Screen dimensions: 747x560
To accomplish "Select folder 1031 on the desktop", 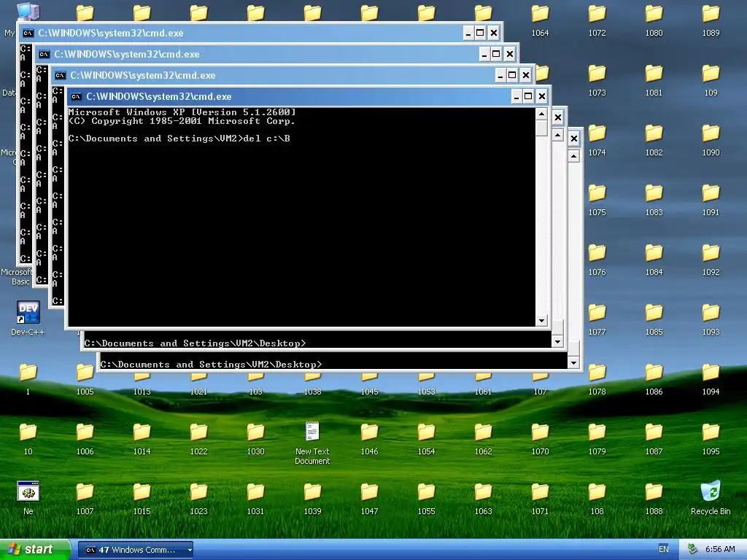I will 255,499.
